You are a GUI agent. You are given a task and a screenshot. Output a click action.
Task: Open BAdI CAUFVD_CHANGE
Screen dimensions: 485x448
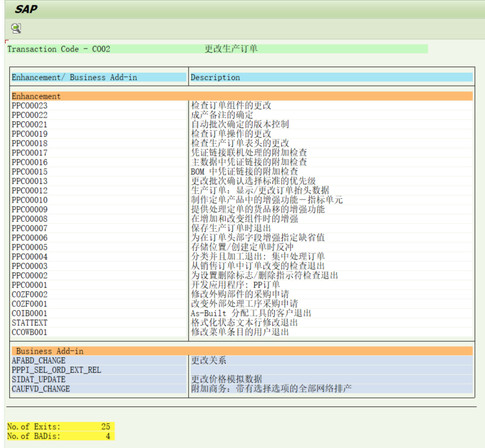41,389
